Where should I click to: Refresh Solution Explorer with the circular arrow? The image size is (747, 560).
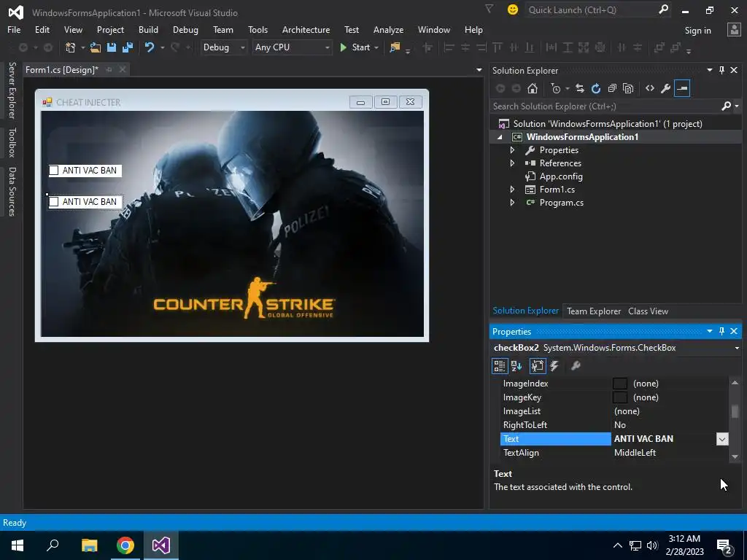point(596,88)
